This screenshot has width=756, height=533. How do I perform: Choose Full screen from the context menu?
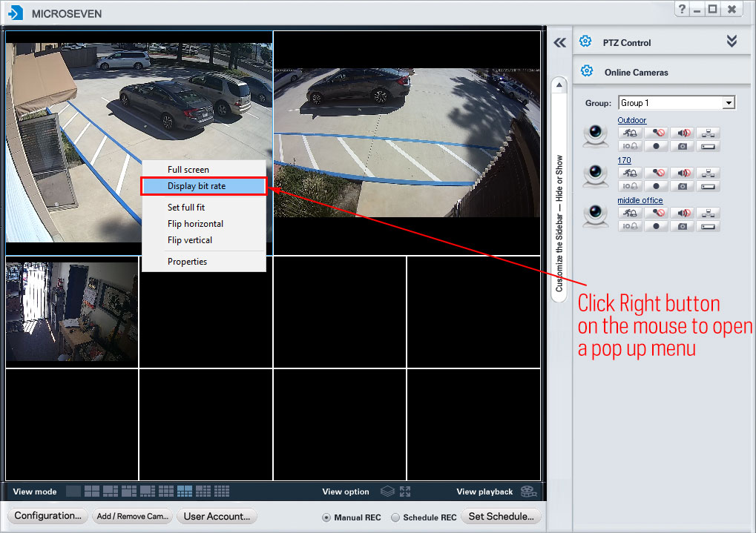tap(203, 170)
